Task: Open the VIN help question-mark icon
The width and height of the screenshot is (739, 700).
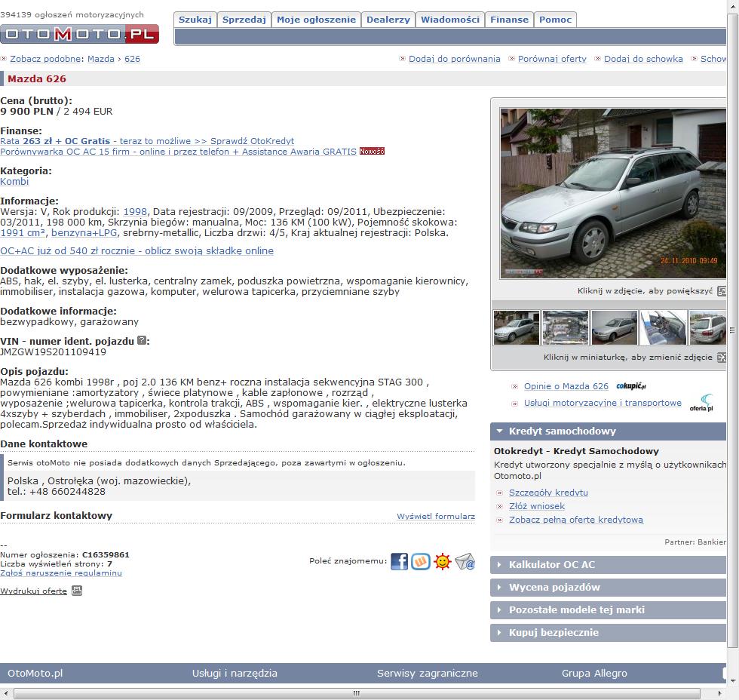Action: (x=142, y=340)
